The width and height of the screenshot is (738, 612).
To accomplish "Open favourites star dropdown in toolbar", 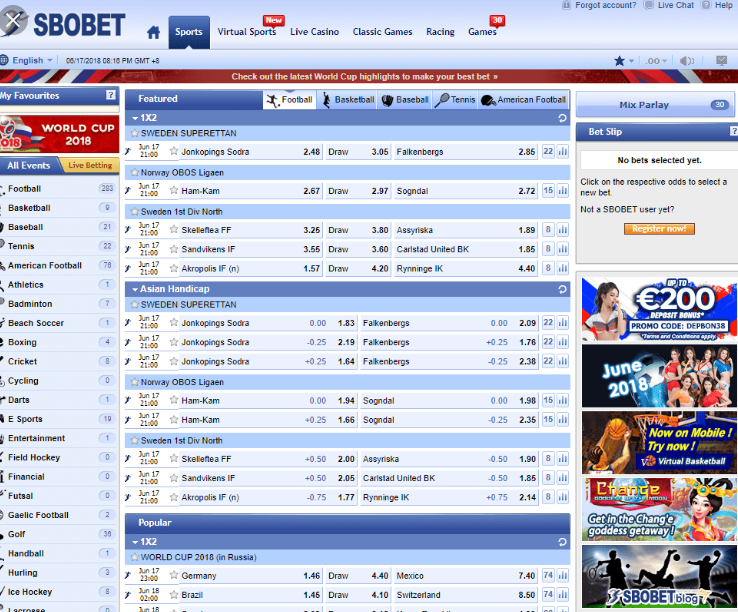I will [624, 61].
